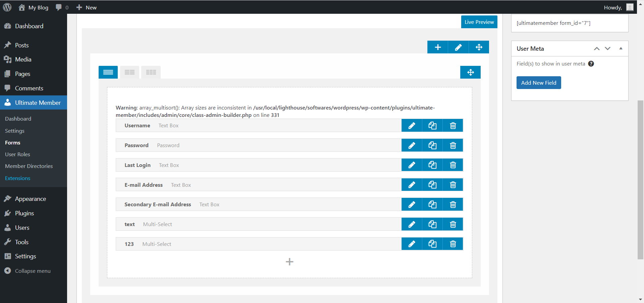The image size is (644, 303).
Task: Edit the Last Login field
Action: [x=412, y=165]
